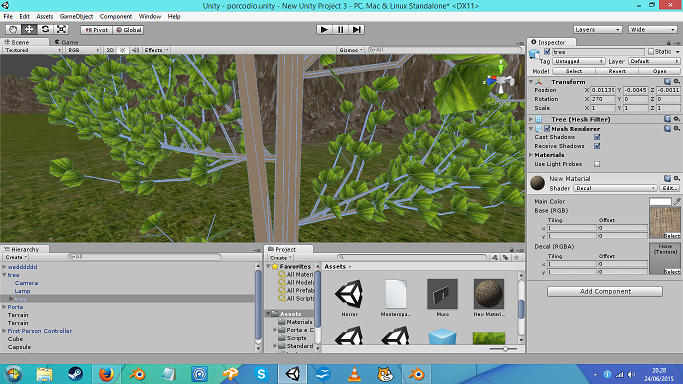Screen dimensions: 683x384
Task: Open the Tag Untagged dropdown
Action: pyautogui.click(x=579, y=61)
